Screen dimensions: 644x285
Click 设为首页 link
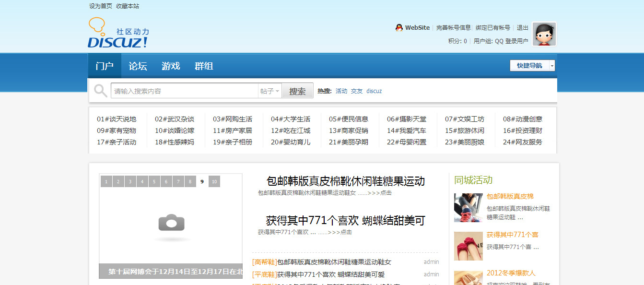pyautogui.click(x=101, y=6)
